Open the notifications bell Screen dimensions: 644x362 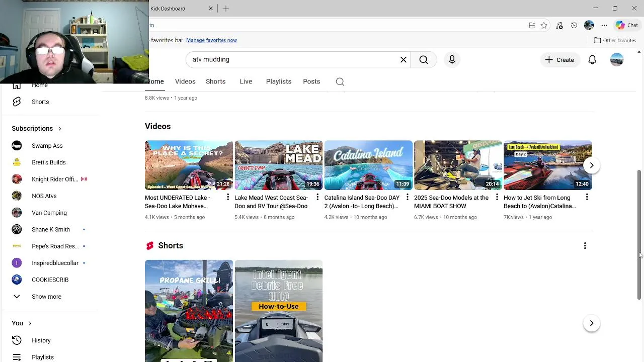pos(592,60)
